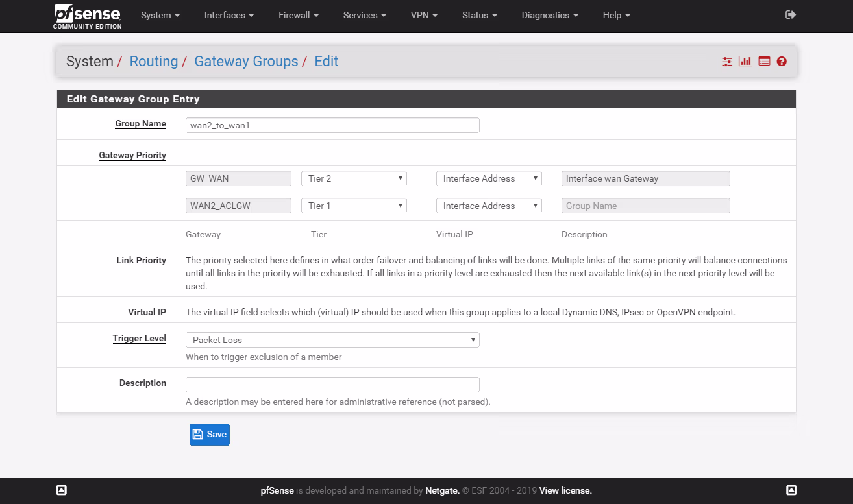The height and width of the screenshot is (504, 853).
Task: Click the pfSense Community Edition logo
Action: (87, 16)
